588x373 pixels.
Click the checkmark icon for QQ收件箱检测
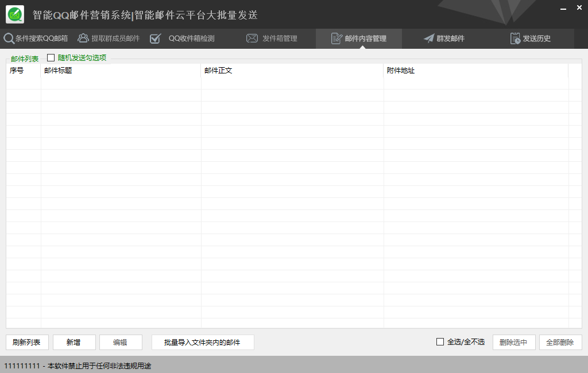[x=155, y=38]
